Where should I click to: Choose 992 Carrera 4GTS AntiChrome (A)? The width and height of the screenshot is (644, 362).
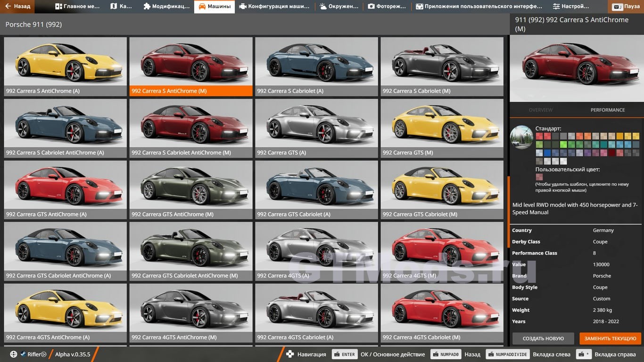(65, 313)
